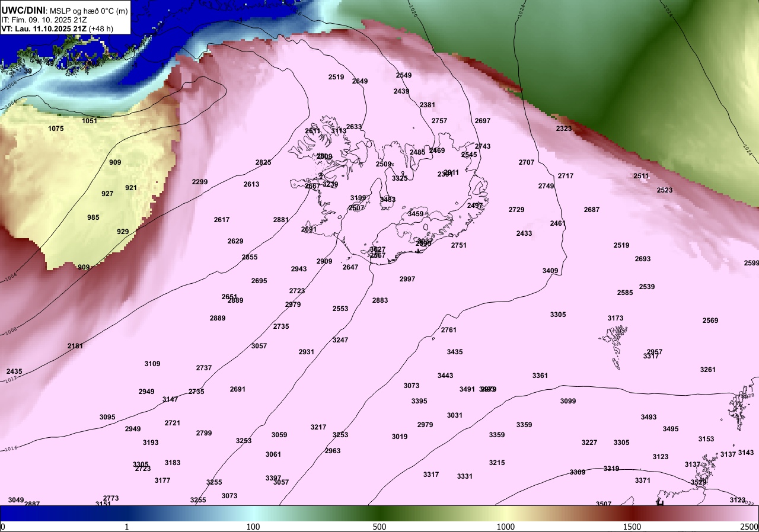The image size is (759, 532).
Task: Click the height value 2881
Action: tap(281, 220)
